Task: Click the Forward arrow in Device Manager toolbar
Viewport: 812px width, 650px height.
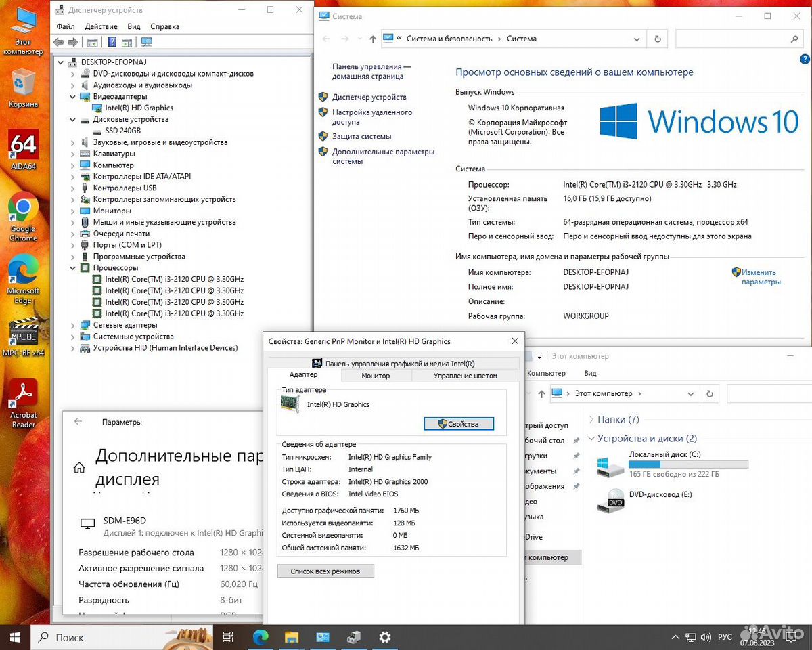Action: tap(72, 42)
